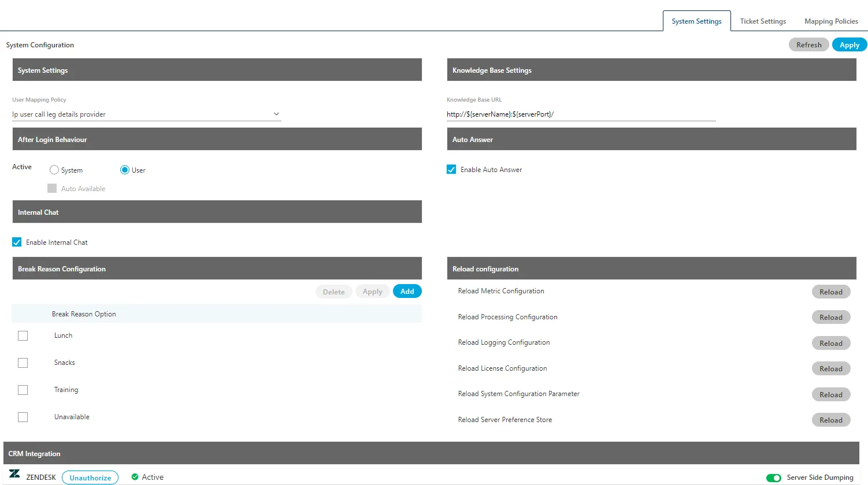Click the Zendesk Unauthorize button
The height and width of the screenshot is (485, 868).
(x=90, y=477)
